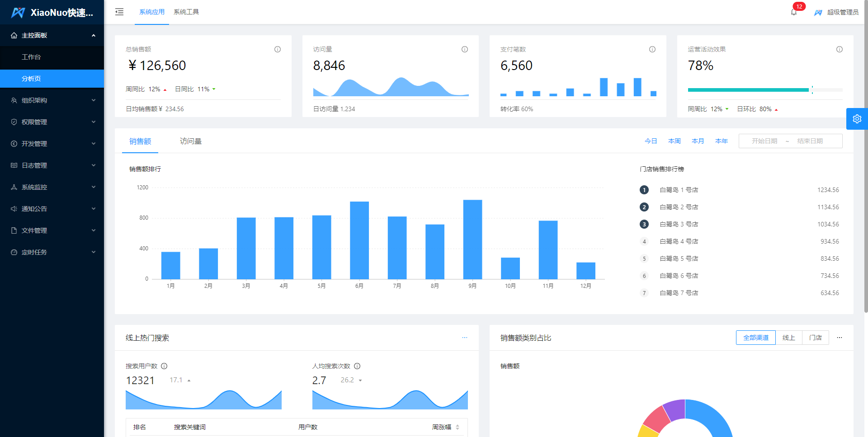The width and height of the screenshot is (868, 437).
Task: Click the 组织架构 person icon in the sidebar
Action: coord(14,100)
